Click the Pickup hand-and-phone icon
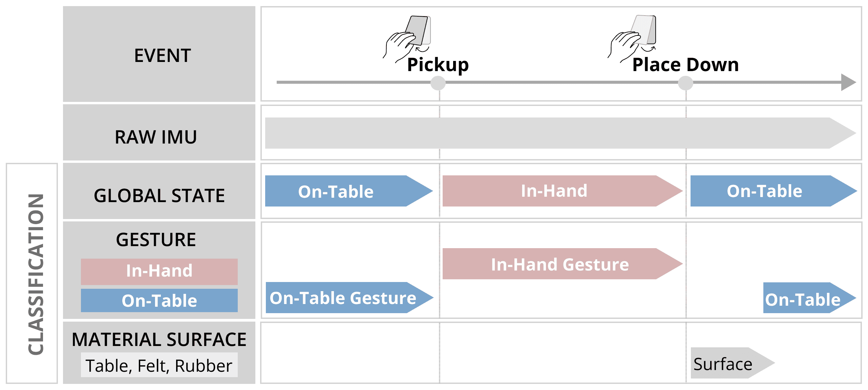The width and height of the screenshot is (868, 390). [407, 38]
